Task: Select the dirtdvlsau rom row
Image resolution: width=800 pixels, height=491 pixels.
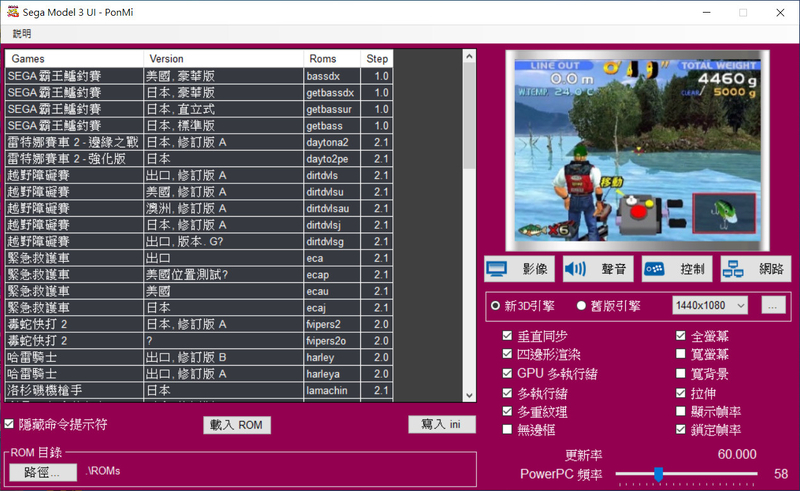Action: click(199, 208)
